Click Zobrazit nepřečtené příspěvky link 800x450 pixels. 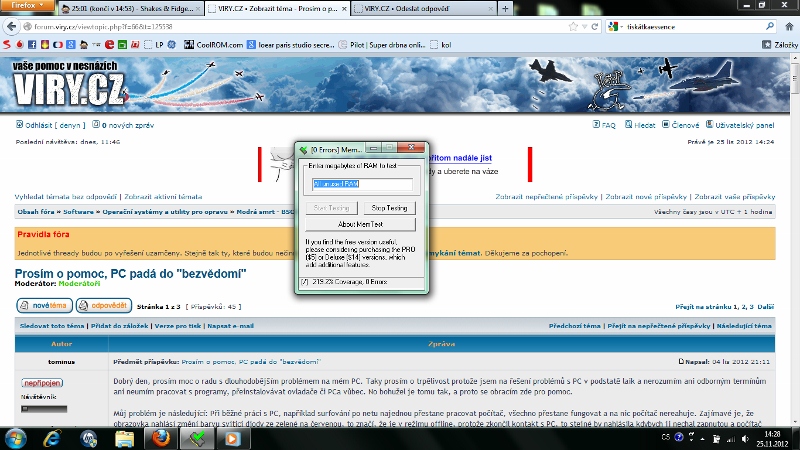tap(546, 196)
